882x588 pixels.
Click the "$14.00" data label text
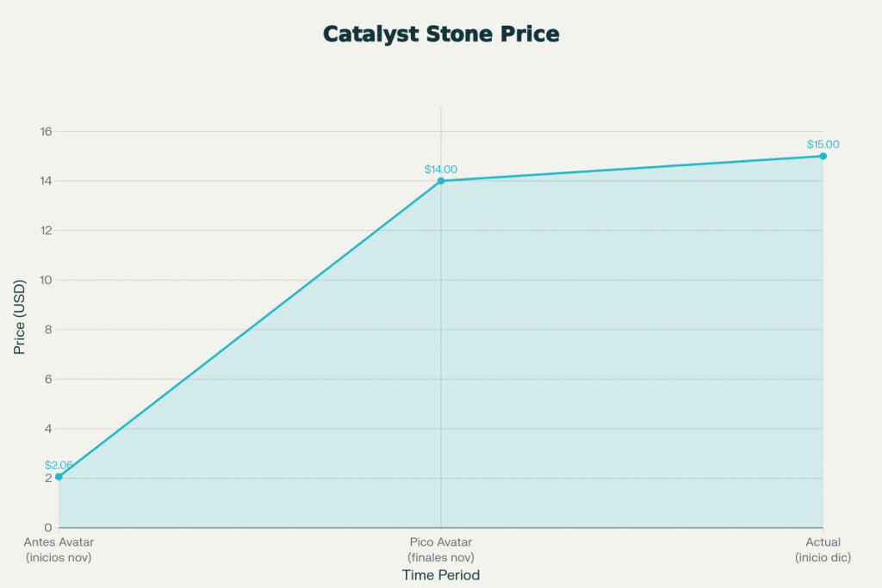point(441,170)
